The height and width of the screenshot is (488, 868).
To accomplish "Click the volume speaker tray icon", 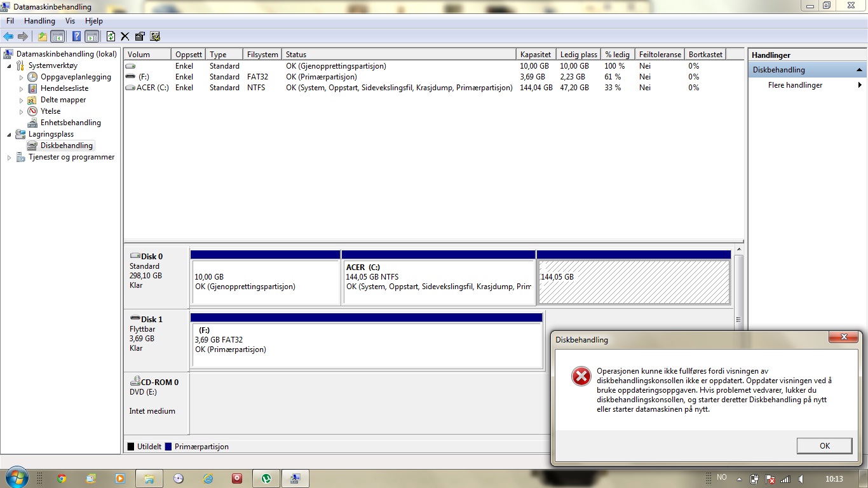I will coord(801,479).
